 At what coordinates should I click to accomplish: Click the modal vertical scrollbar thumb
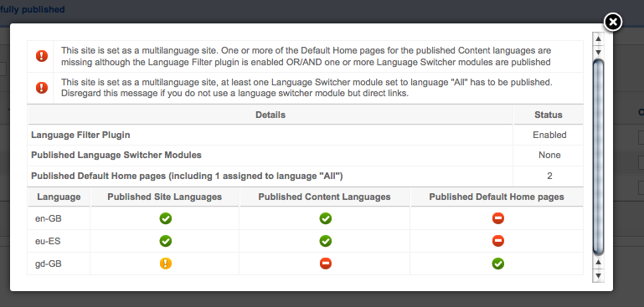coord(598,157)
